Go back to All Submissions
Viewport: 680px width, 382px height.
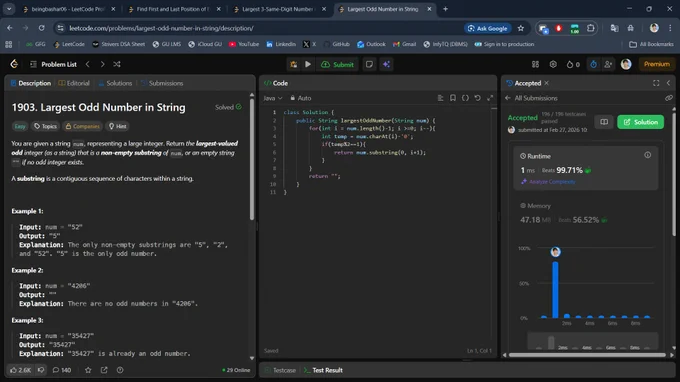pos(531,98)
